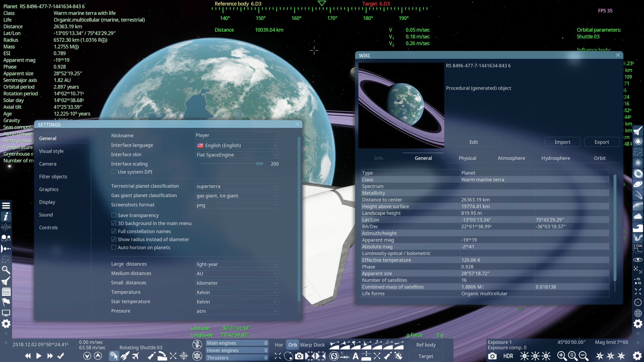Select the airplane flight mode icon

[x=135, y=356]
